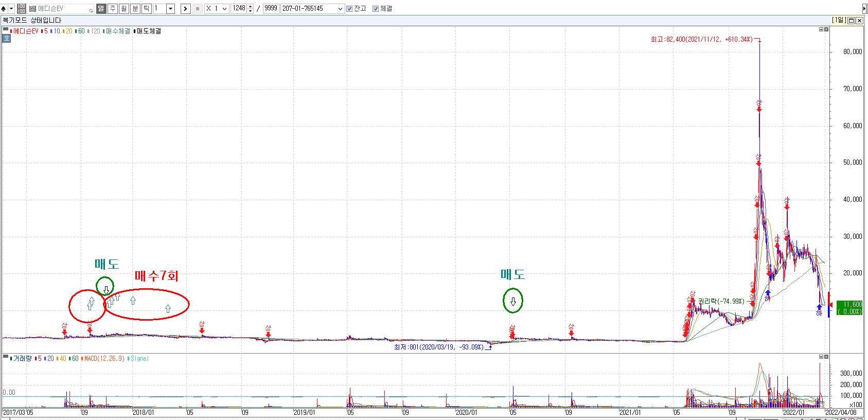Click the 60-day moving average legend in price chart
This screenshot has width=868, height=420.
point(80,31)
